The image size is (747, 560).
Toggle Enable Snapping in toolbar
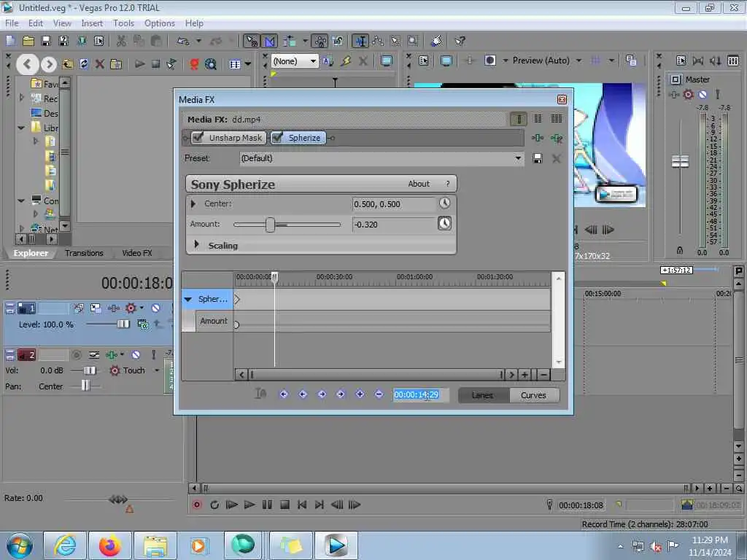point(251,41)
